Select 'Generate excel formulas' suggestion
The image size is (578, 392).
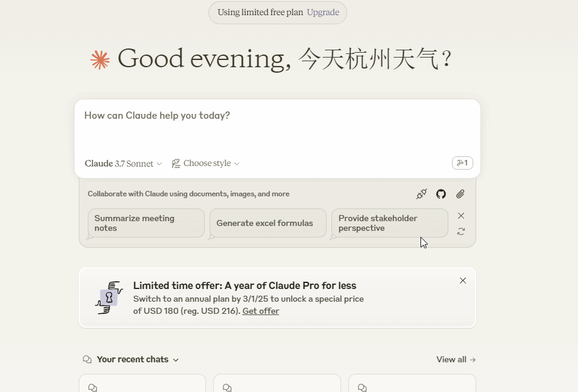pos(268,223)
